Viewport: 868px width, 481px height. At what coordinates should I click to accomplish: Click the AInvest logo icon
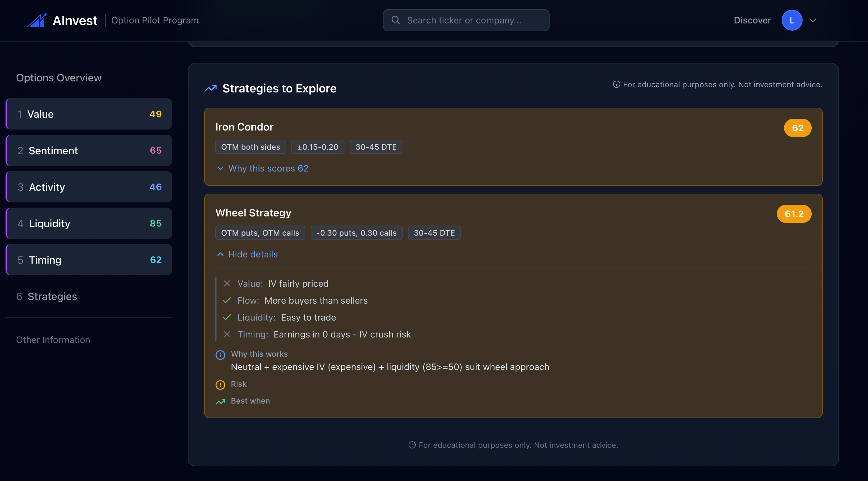click(x=37, y=21)
